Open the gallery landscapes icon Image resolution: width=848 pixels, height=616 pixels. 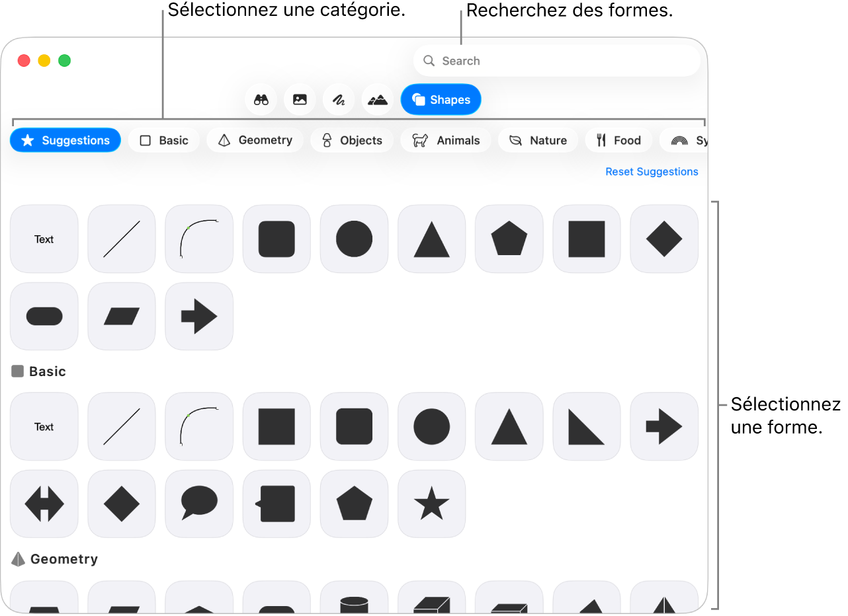click(x=377, y=99)
